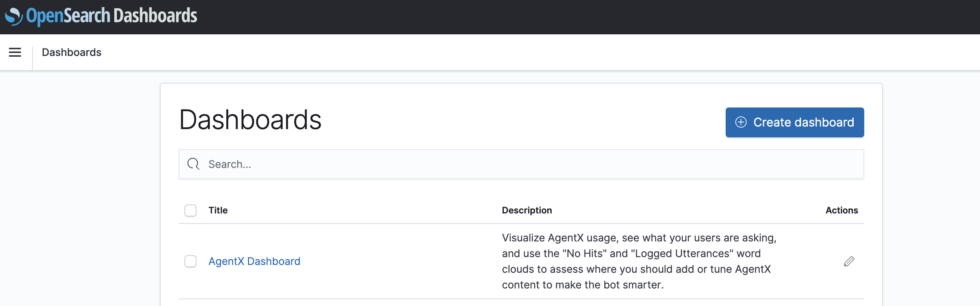Click the large Dashboards page heading
This screenshot has width=980, height=306.
[x=250, y=120]
